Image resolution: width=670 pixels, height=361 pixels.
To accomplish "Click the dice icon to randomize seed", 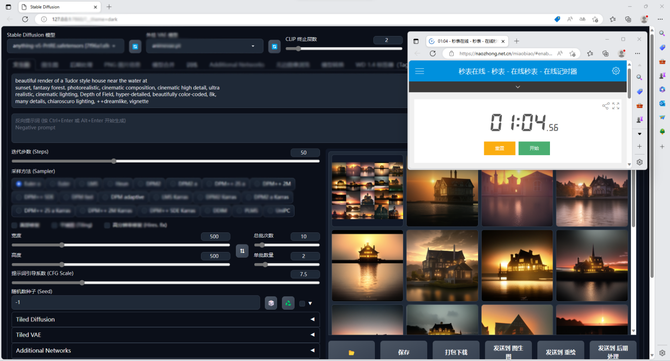I will tap(271, 303).
